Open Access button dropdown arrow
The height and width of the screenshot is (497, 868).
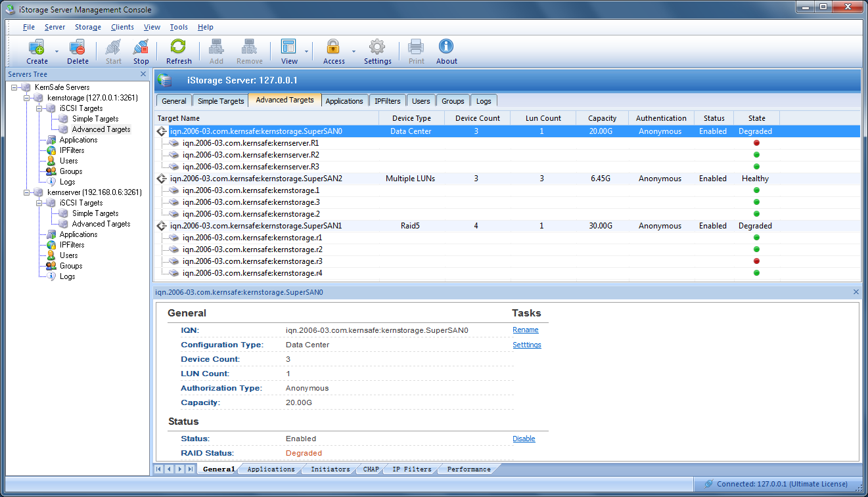pyautogui.click(x=354, y=51)
